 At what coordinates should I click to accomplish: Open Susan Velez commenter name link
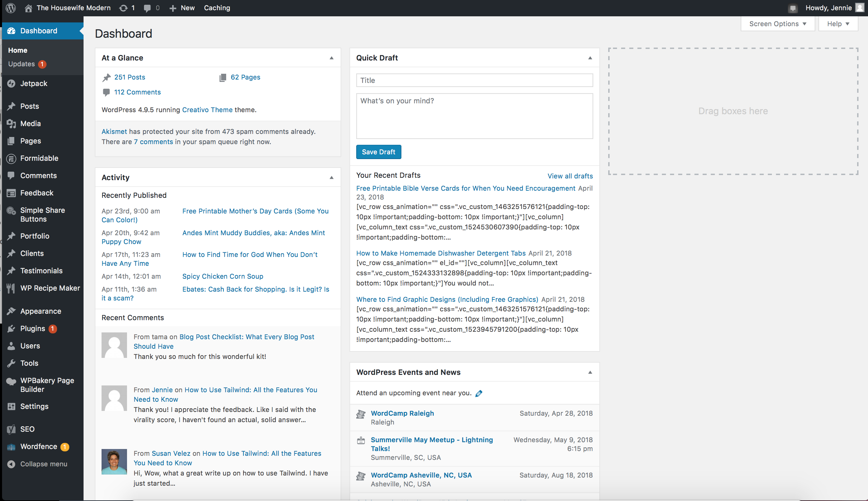point(171,453)
